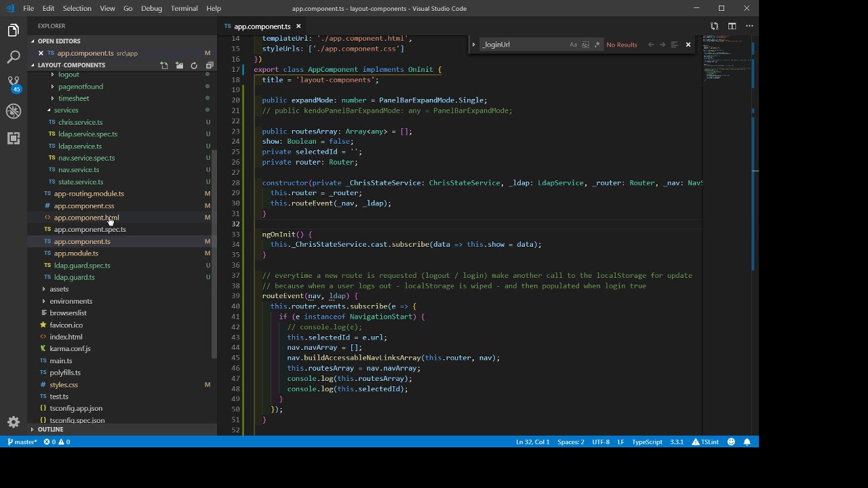Click the New Folder icon in explorer header
Screen dimensions: 868x488
(179, 66)
